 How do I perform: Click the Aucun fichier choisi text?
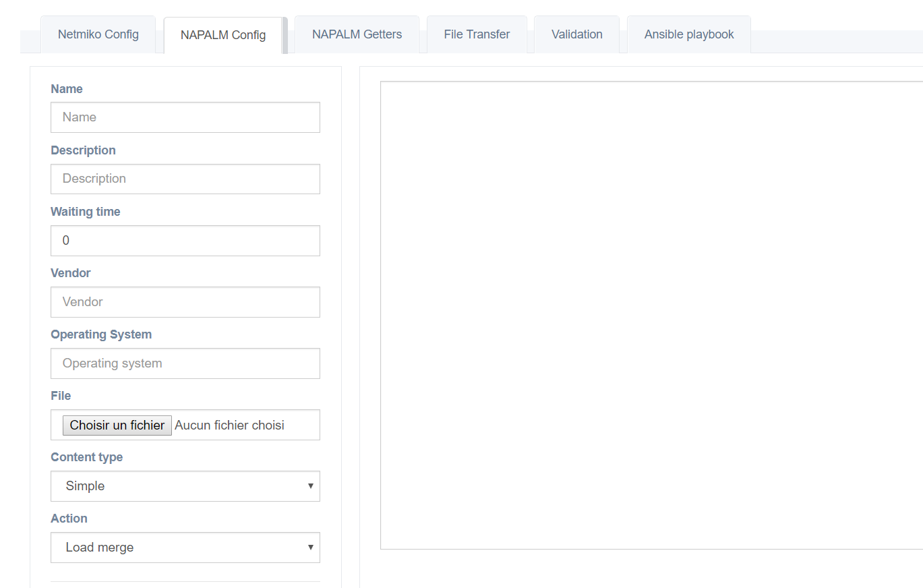(x=229, y=425)
